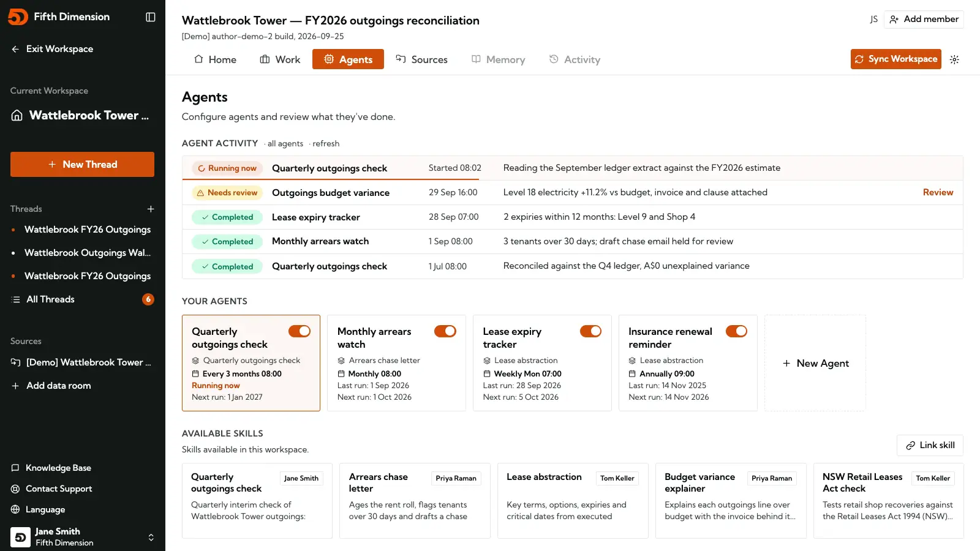Click the Knowledge Base book icon
The width and height of the screenshot is (980, 551).
pyautogui.click(x=15, y=468)
